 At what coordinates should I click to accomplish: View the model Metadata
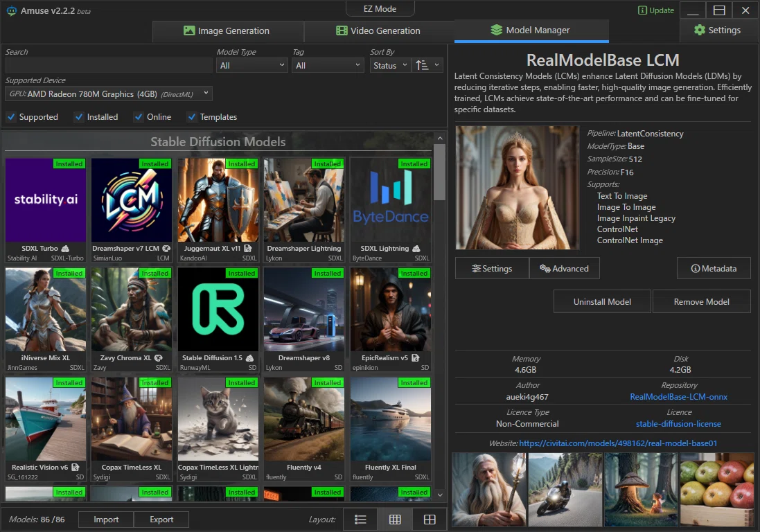click(x=714, y=268)
